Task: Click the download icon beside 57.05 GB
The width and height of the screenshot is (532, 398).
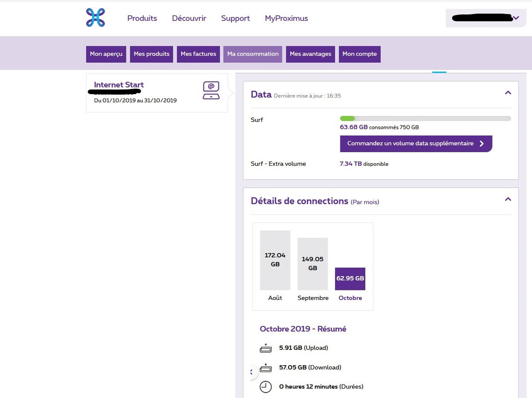Action: [x=266, y=368]
